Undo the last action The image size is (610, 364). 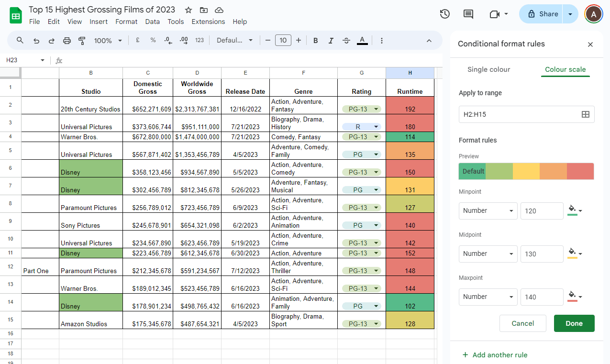click(x=36, y=41)
